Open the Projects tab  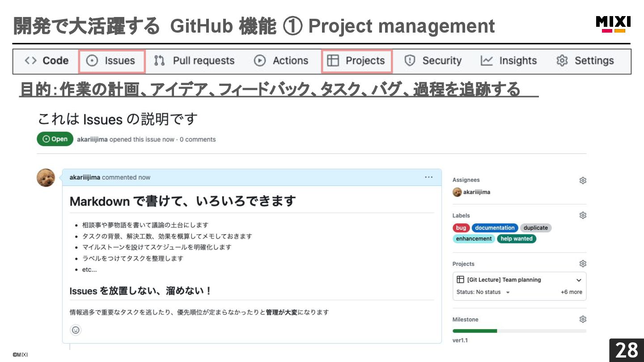pos(356,61)
